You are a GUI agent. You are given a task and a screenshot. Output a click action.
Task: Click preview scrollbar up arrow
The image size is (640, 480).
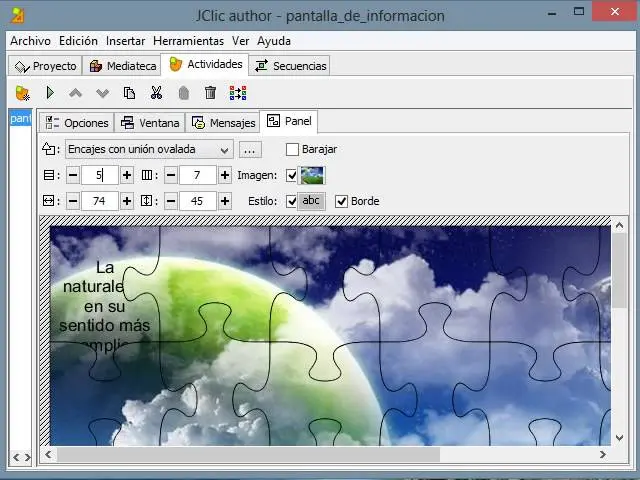620,225
